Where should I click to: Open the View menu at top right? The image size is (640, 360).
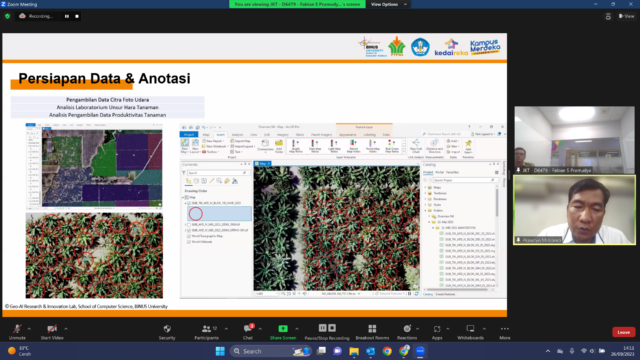[x=627, y=16]
